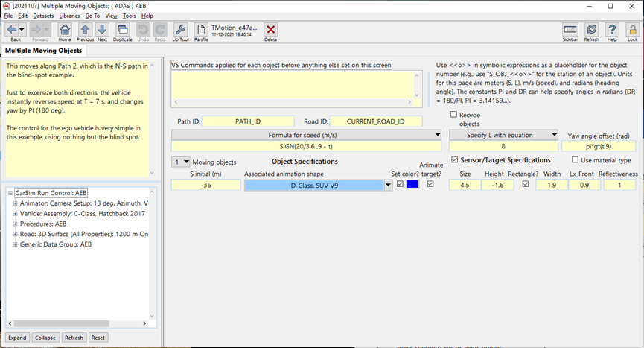Open the Lib Tool wrench icon
The image size is (644, 348).
point(180,30)
